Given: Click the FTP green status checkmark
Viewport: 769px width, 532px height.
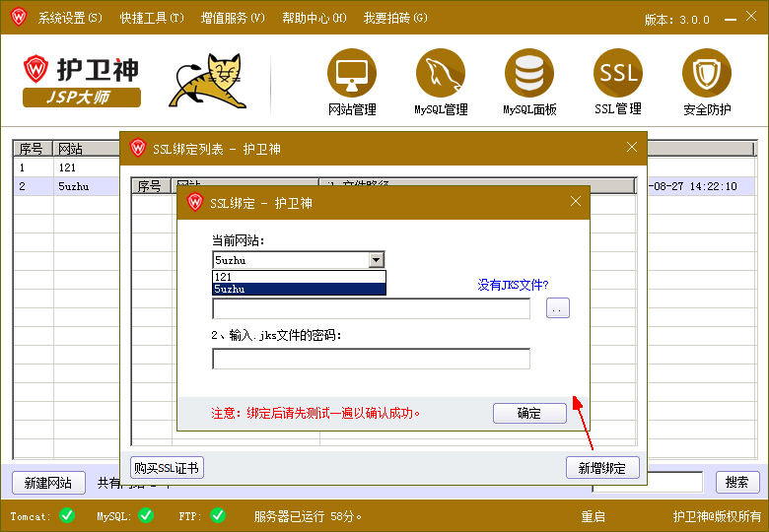Looking at the screenshot, I should click(218, 515).
